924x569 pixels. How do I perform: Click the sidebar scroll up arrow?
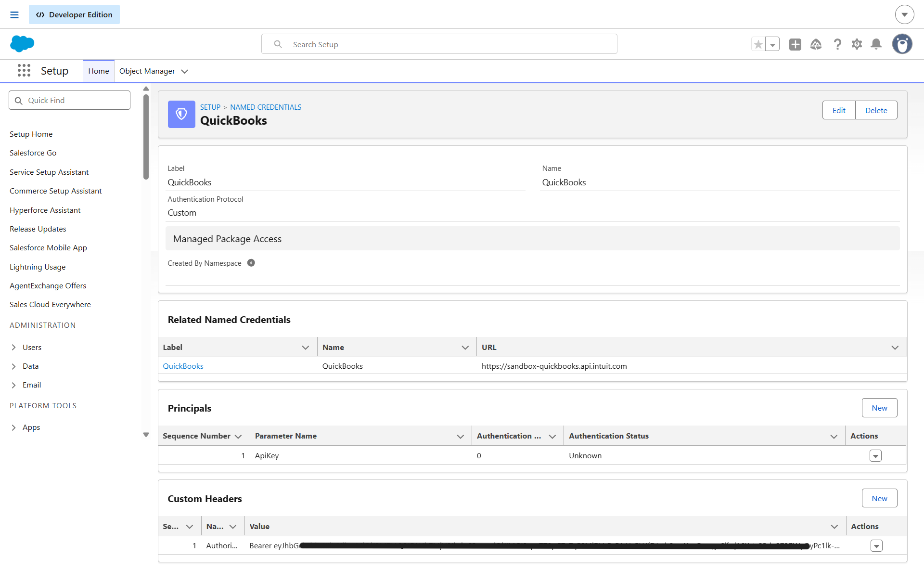[x=146, y=89]
